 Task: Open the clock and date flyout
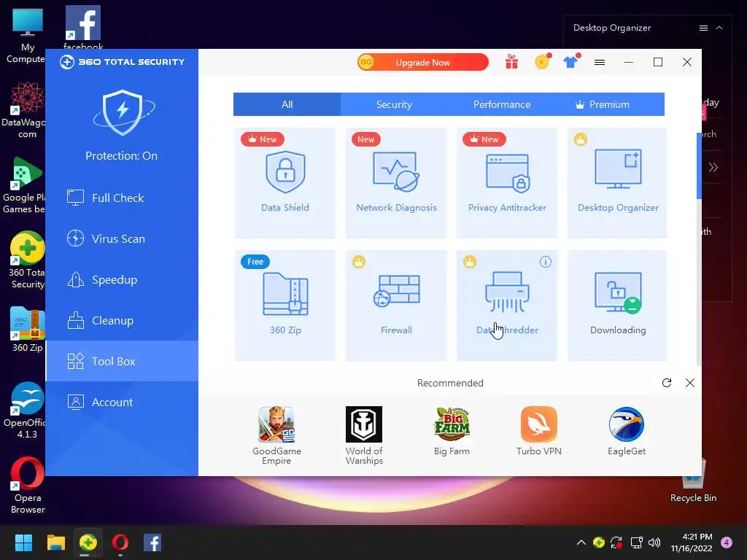coord(692,542)
